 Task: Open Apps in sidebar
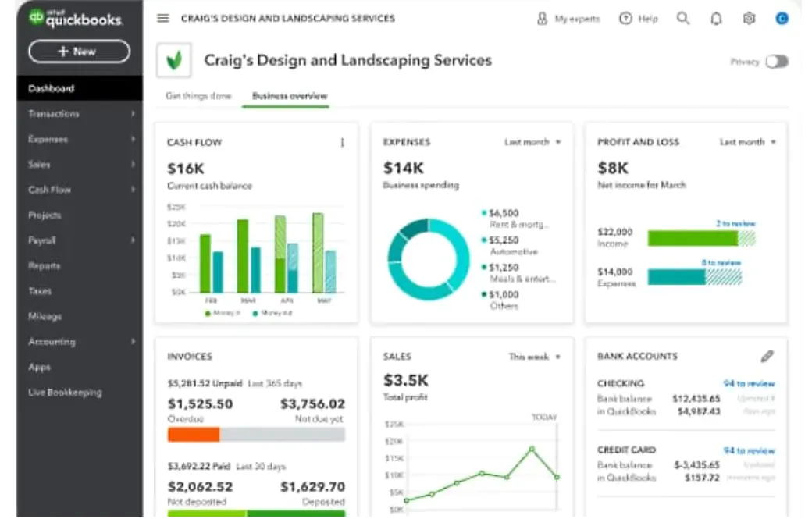(x=80, y=368)
